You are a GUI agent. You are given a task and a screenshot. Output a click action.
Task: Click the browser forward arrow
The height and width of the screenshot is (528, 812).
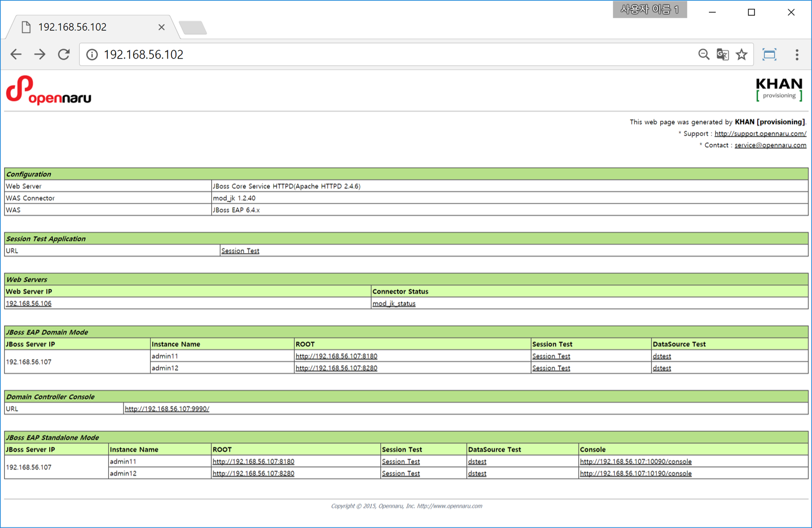(40, 54)
